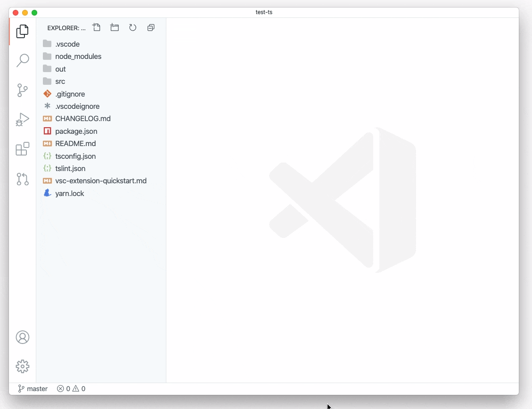This screenshot has height=409, width=532.
Task: Expand the out folder
Action: [60, 69]
